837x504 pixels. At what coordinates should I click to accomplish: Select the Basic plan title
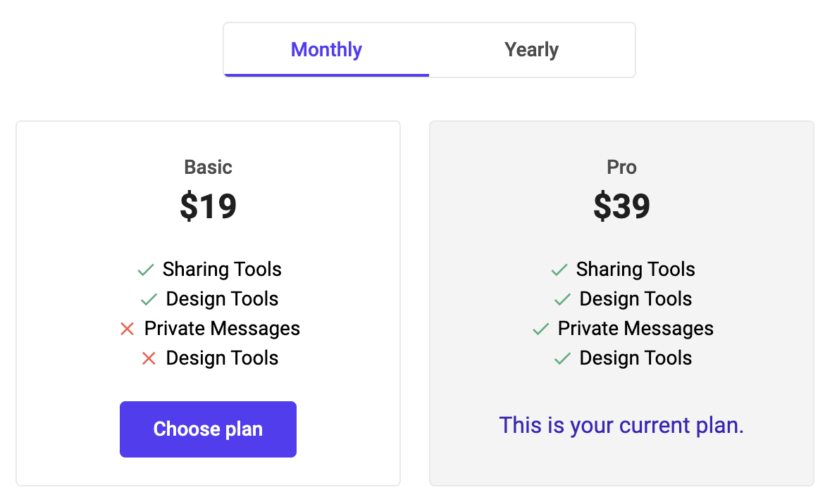[208, 167]
